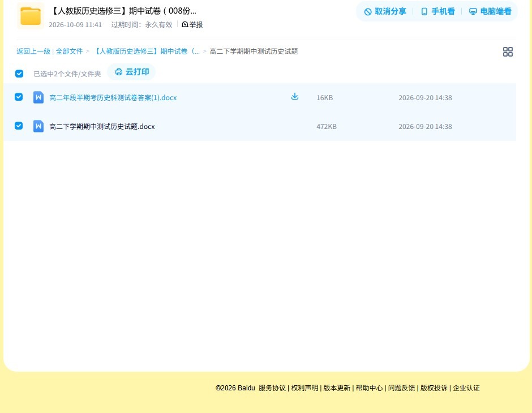This screenshot has width=532, height=413.
Task: Click the 取消分享 button
Action: pyautogui.click(x=385, y=11)
